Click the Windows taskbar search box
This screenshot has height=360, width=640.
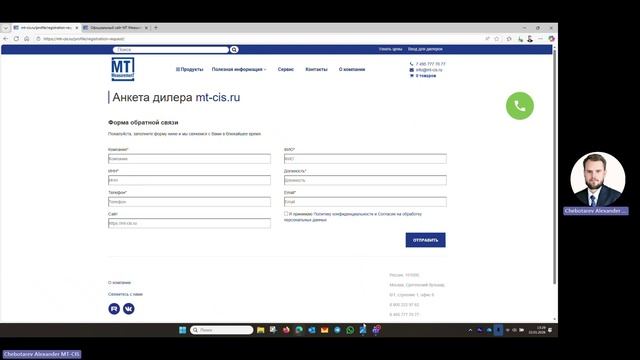222,330
